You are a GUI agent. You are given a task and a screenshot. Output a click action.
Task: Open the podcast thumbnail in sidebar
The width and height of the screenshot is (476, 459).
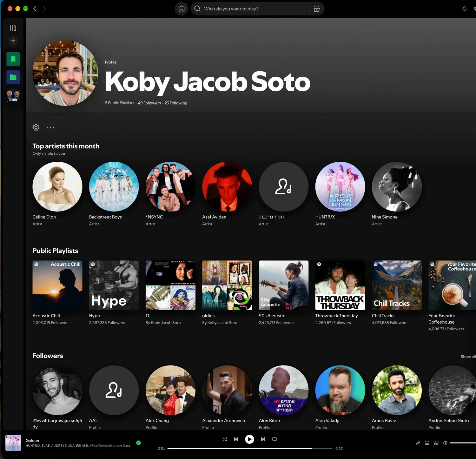tap(13, 95)
